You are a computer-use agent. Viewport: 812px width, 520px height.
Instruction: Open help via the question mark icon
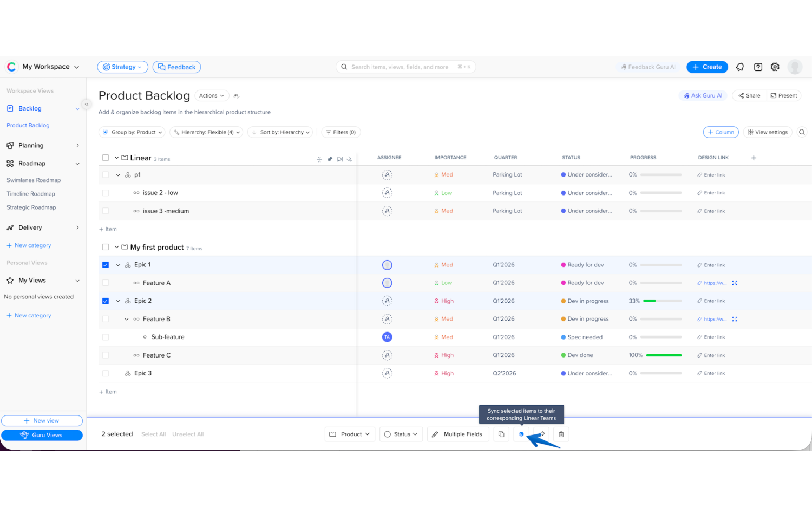pos(758,67)
